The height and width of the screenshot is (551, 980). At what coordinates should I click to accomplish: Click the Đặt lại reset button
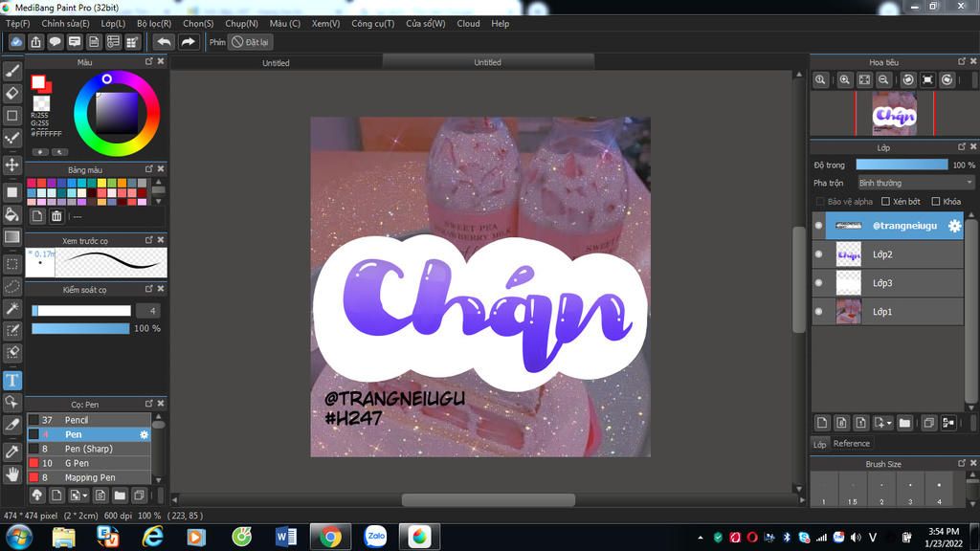250,42
